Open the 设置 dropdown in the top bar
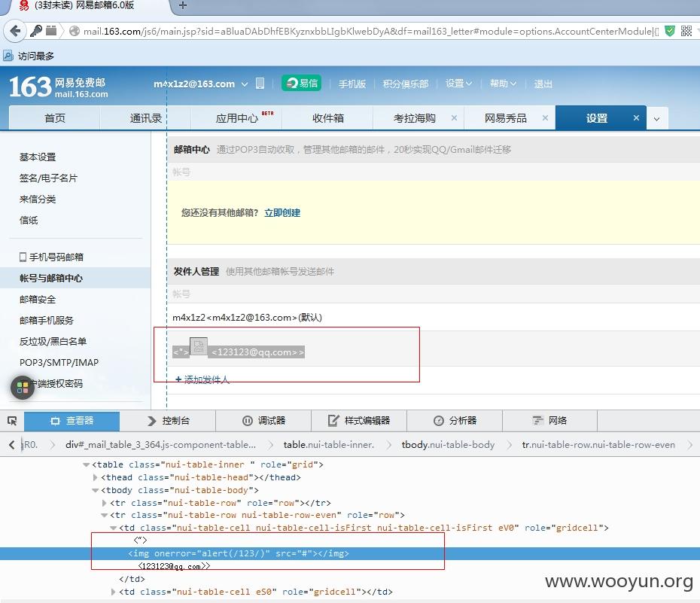 tap(458, 84)
